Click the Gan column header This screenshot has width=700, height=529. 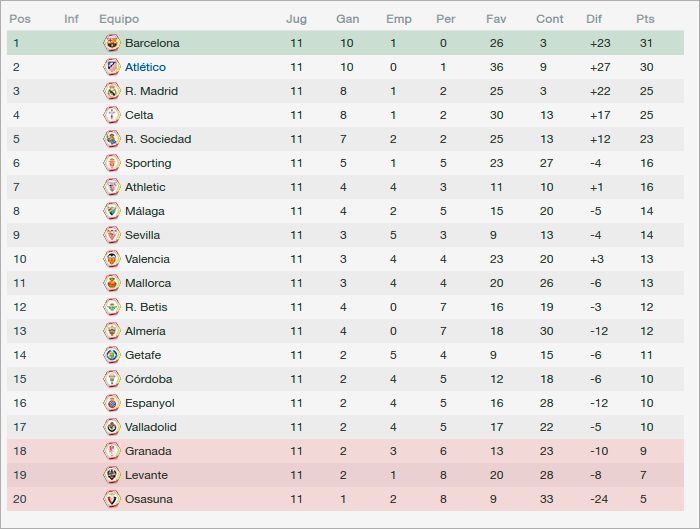pos(347,19)
